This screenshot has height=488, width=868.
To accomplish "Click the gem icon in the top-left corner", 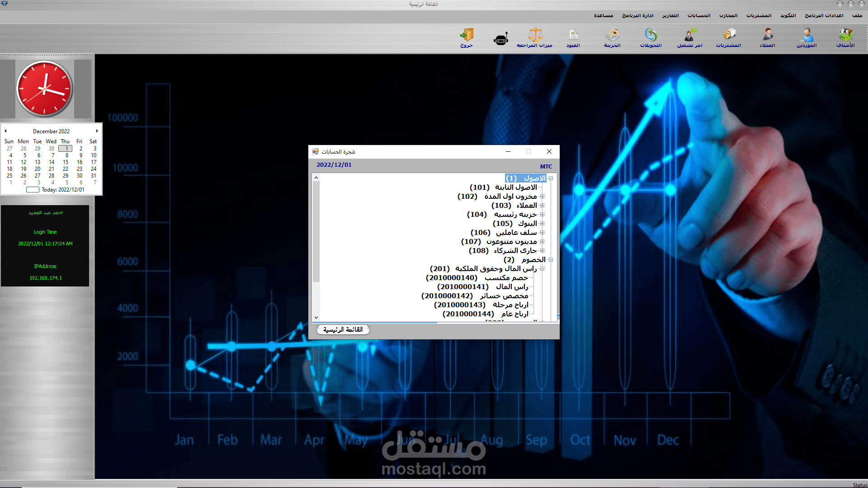I will tap(5, 4).
